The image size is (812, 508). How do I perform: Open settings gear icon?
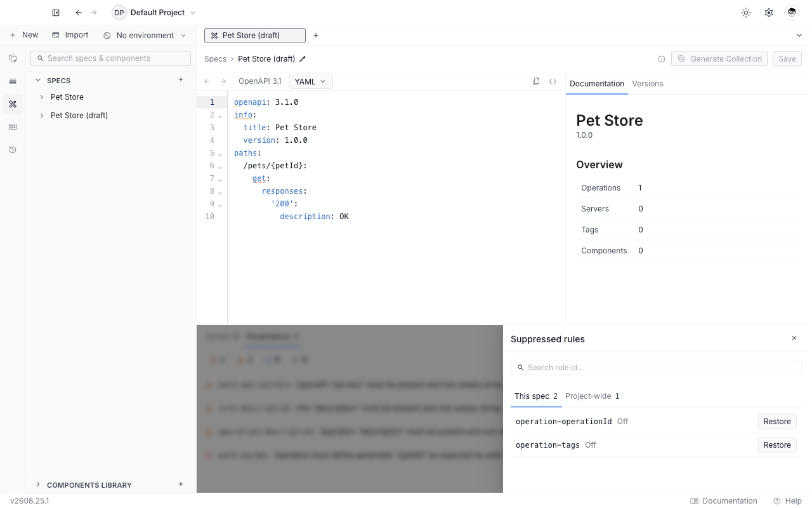[x=769, y=13]
